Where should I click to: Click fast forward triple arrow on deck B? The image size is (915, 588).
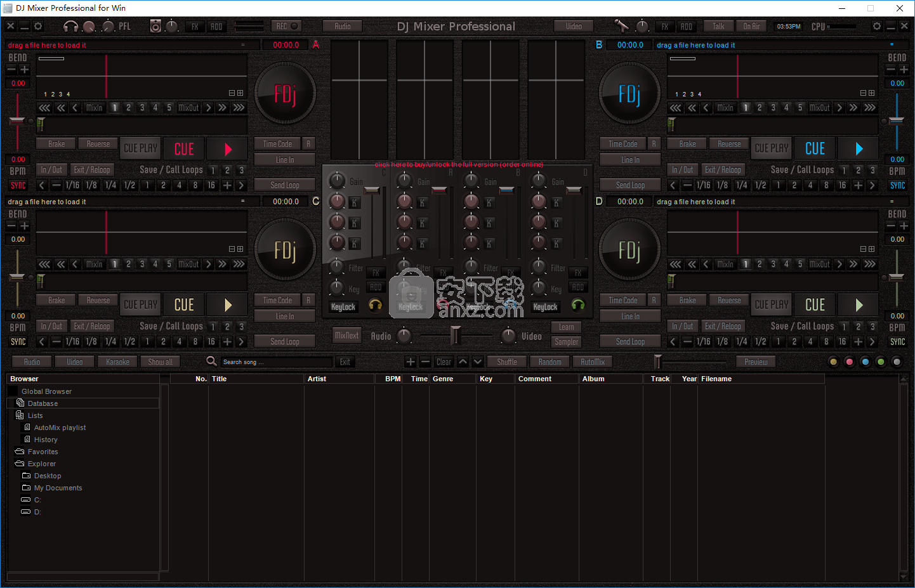[x=870, y=108]
